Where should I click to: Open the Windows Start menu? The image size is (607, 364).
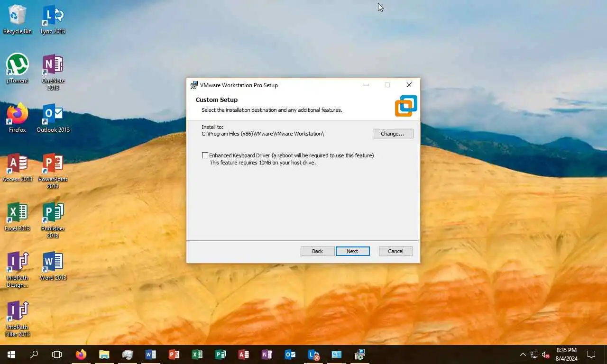11,355
